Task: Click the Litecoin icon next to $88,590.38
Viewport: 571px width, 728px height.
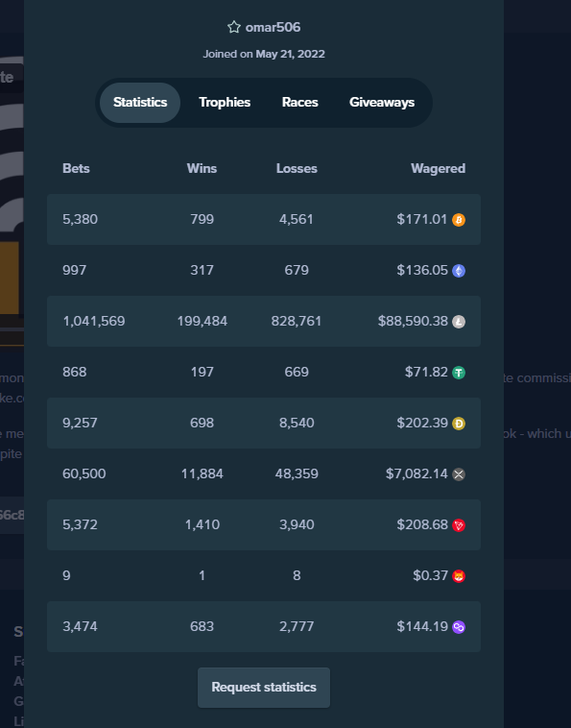Action: tap(459, 322)
